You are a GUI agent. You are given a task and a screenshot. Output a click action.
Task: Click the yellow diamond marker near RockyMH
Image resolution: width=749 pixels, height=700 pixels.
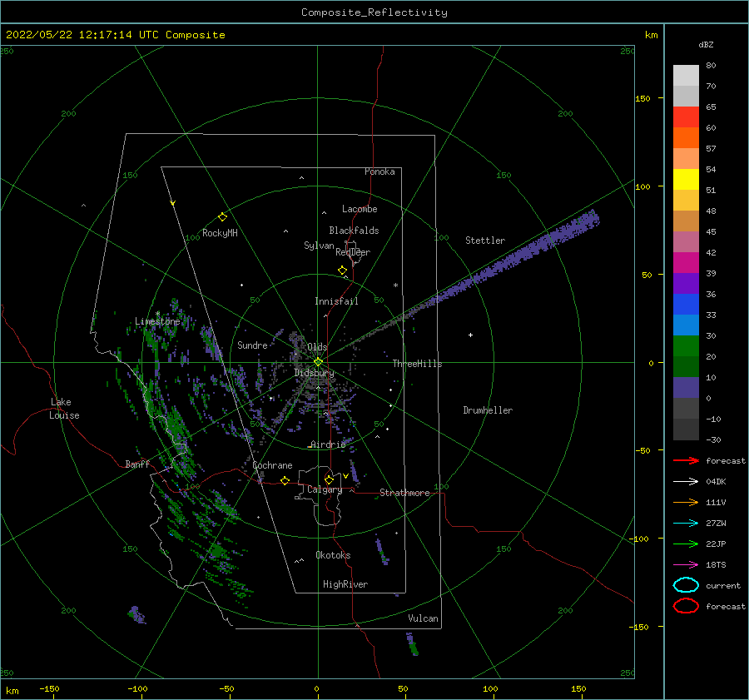coord(222,217)
